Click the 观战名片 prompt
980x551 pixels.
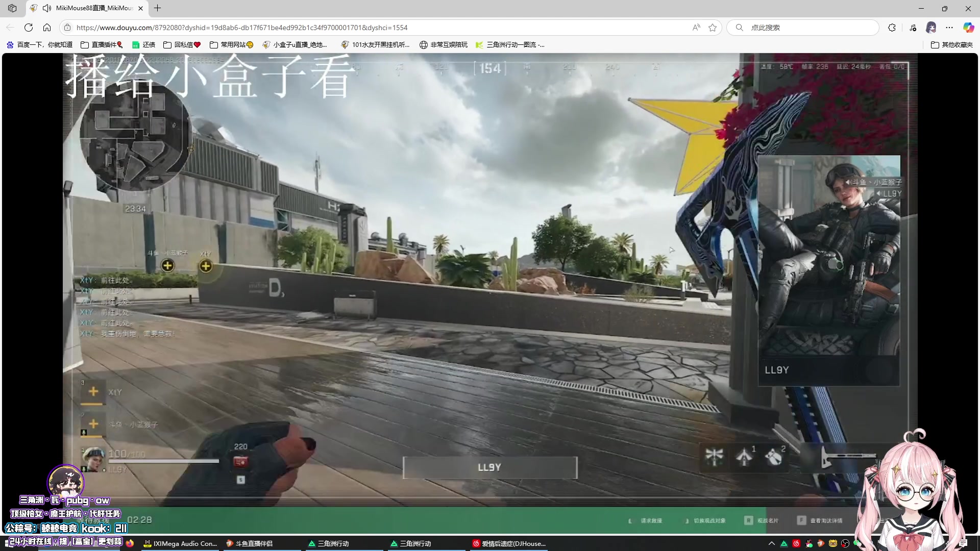pyautogui.click(x=761, y=520)
